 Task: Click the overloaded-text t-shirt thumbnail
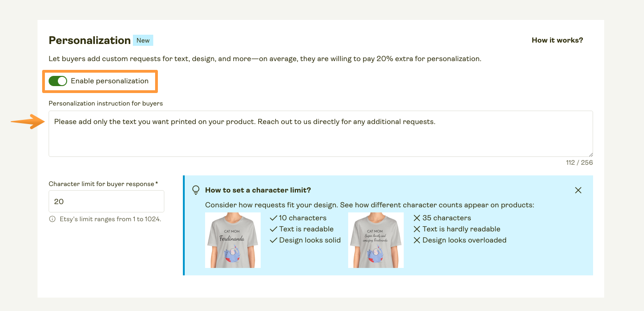pyautogui.click(x=376, y=240)
